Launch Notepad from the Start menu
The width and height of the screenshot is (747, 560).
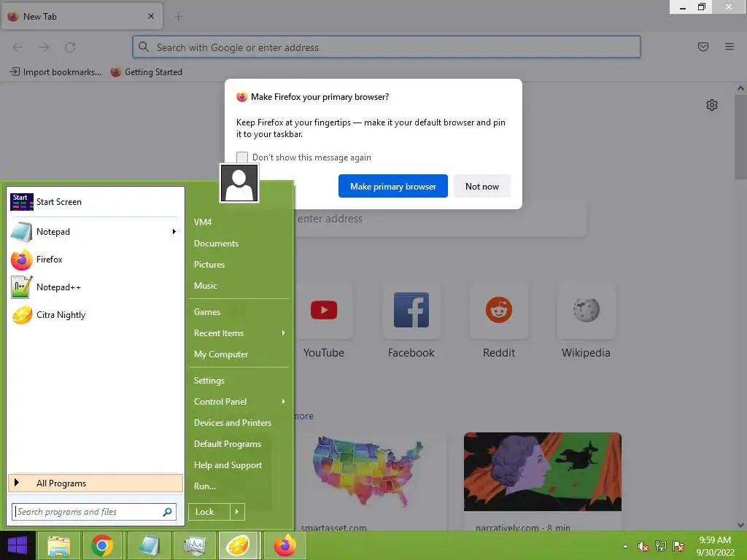click(88, 232)
